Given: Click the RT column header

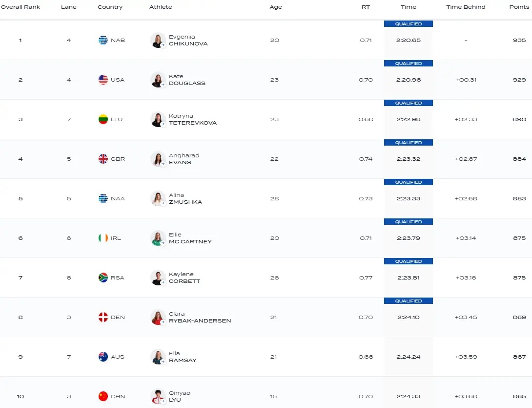Looking at the screenshot, I should [366, 7].
